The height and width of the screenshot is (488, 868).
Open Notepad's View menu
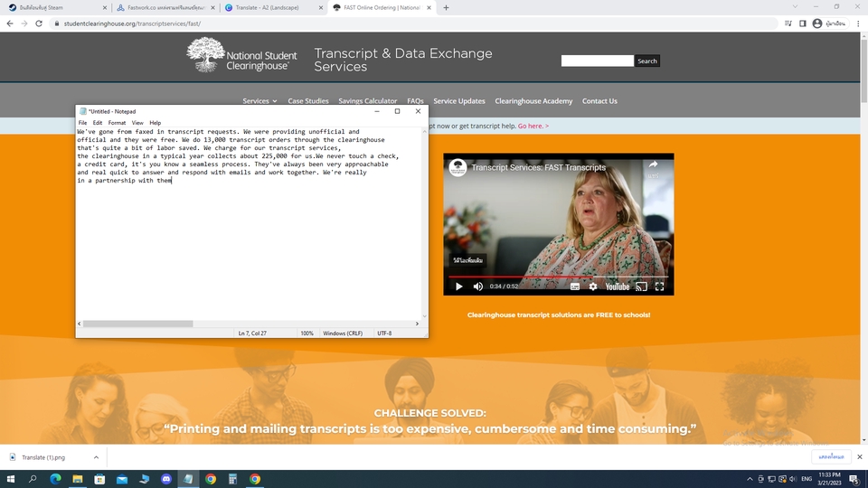tap(137, 123)
